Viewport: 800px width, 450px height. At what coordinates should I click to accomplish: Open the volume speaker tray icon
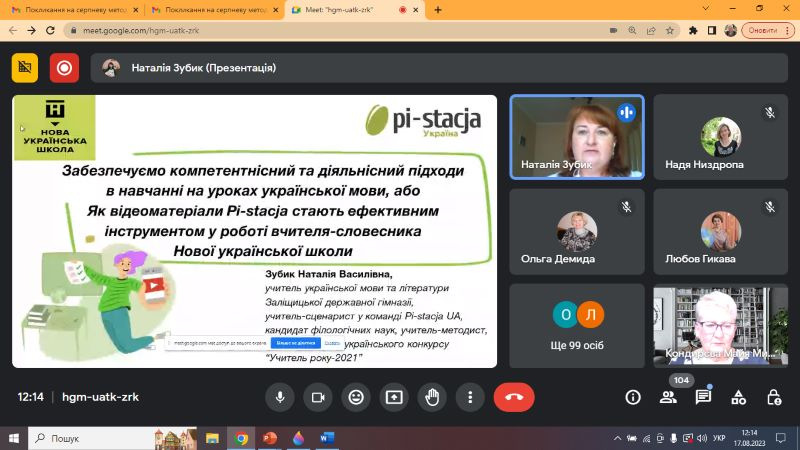[702, 438]
